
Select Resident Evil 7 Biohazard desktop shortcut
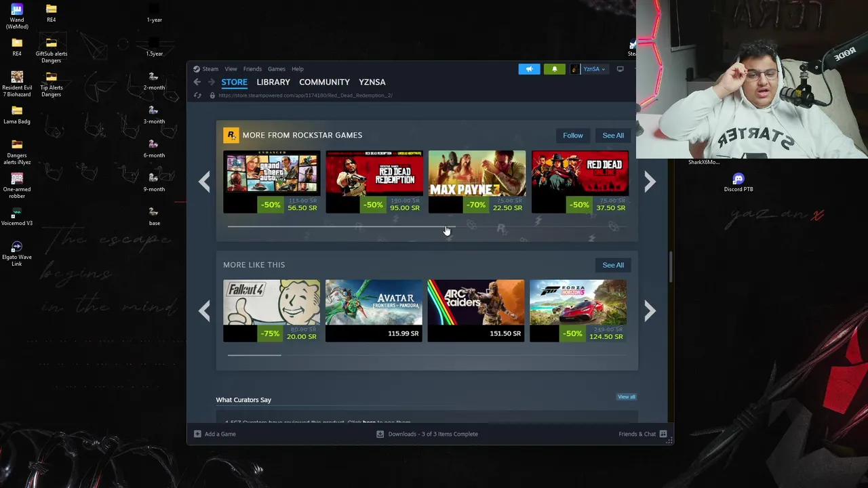[x=17, y=83]
